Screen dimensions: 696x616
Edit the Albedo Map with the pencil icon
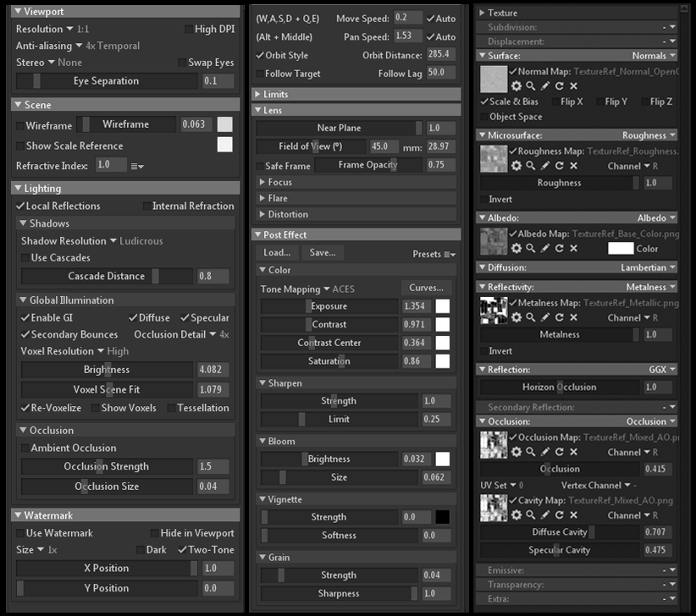[544, 248]
